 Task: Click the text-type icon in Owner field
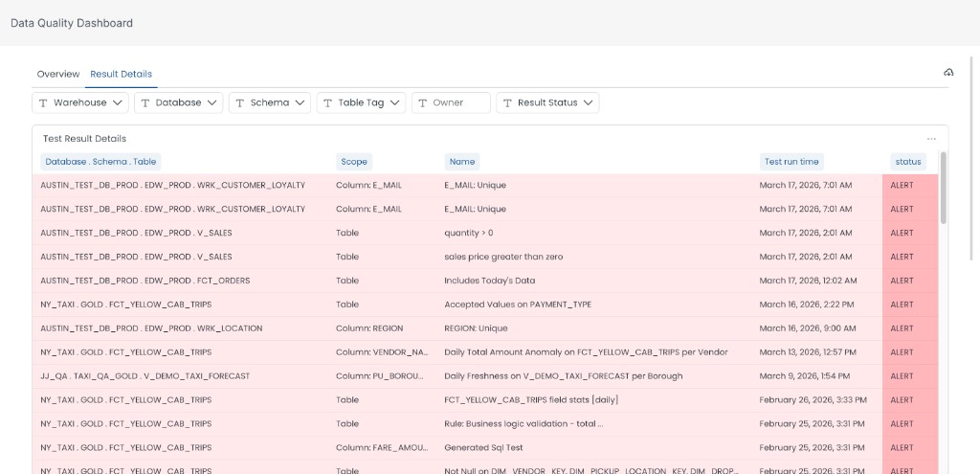tap(423, 102)
